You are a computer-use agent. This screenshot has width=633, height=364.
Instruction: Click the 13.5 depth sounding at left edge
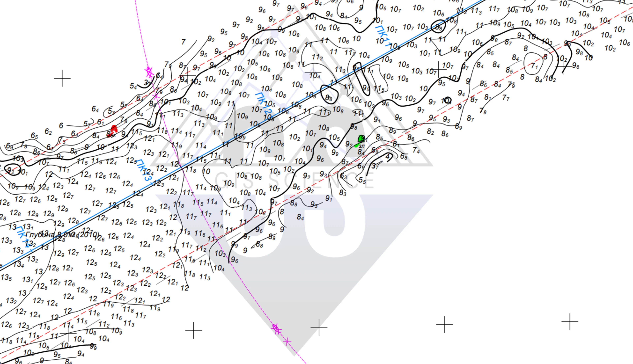tap(6, 278)
